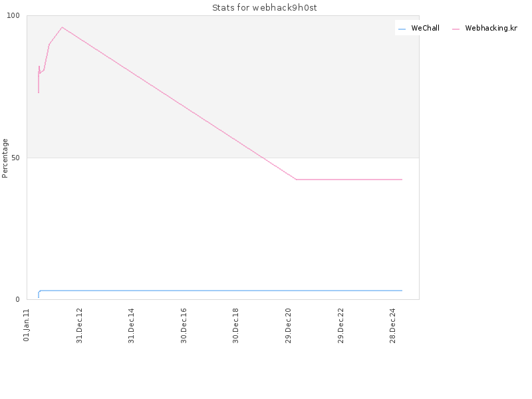The image size is (532, 399).
Task: Click the 29.Dec.22 x-axis date label
Action: coord(340,326)
